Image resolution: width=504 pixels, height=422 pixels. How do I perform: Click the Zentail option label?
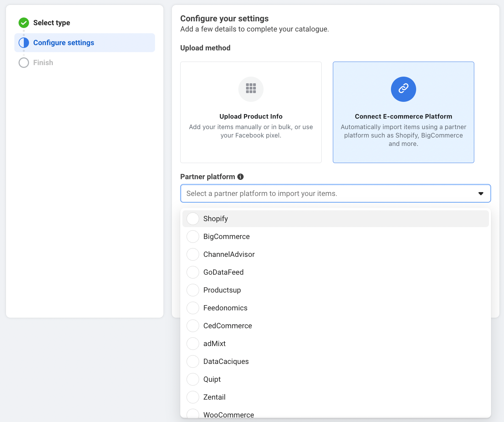pos(214,397)
